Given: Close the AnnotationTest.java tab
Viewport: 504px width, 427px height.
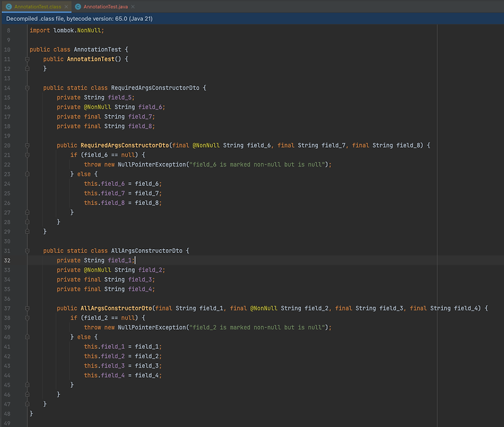Looking at the screenshot, I should [133, 6].
